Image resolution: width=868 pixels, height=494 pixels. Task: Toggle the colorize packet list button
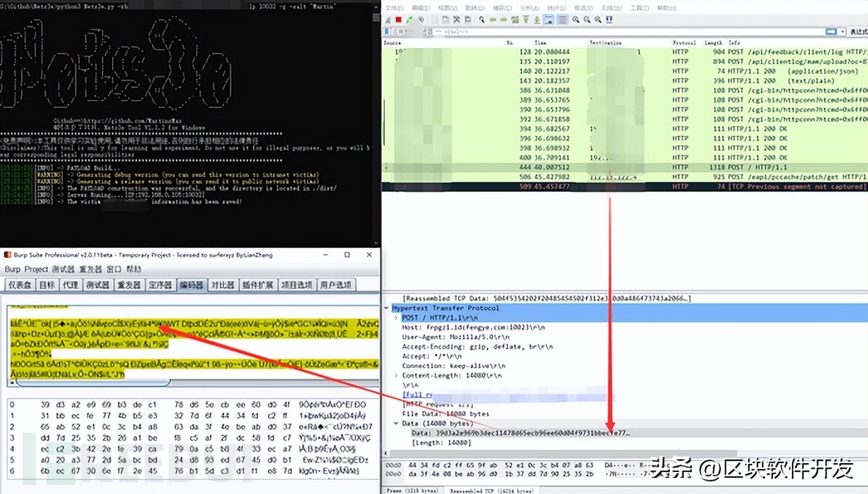click(562, 20)
